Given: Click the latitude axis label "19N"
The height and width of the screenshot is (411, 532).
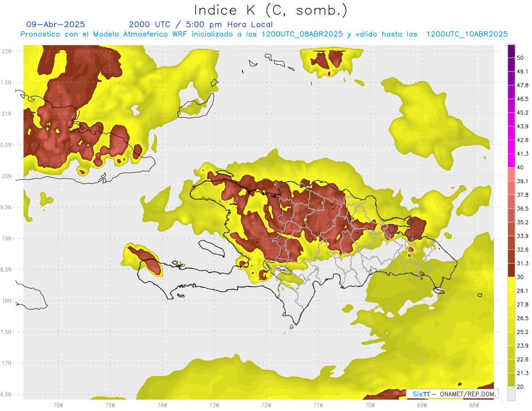Looking at the screenshot, I should coord(7,238).
